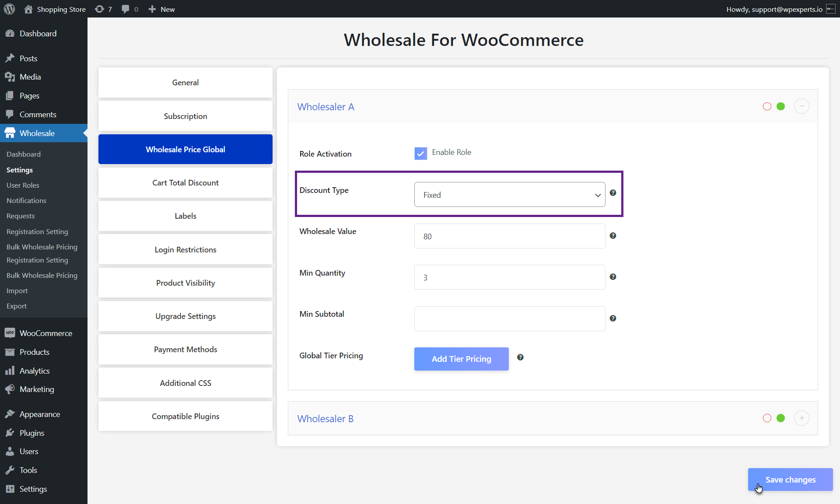Open the Login Restrictions tab
This screenshot has height=504, width=840.
pyautogui.click(x=185, y=249)
